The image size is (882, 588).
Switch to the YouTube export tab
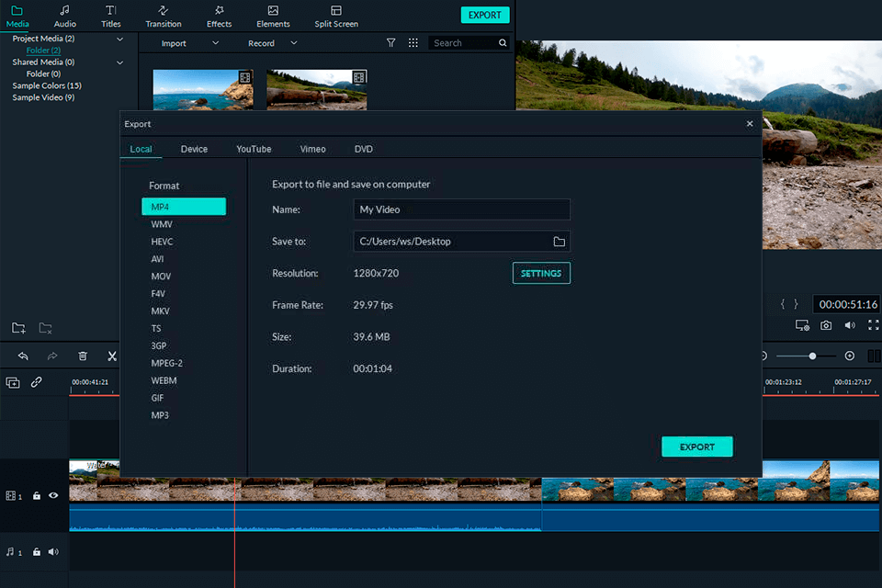[x=254, y=149]
